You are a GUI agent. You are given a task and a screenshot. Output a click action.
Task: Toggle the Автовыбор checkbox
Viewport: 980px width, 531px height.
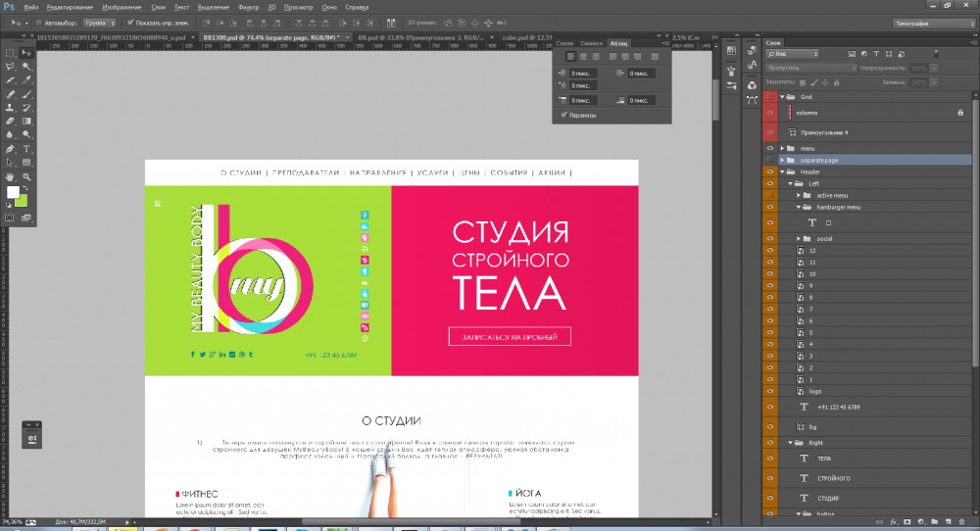click(x=38, y=23)
